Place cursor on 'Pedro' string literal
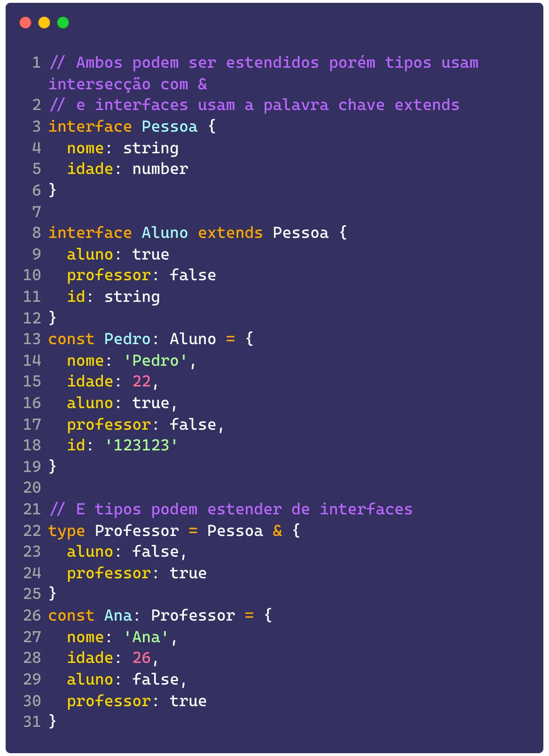The width and height of the screenshot is (549, 756). [x=156, y=361]
